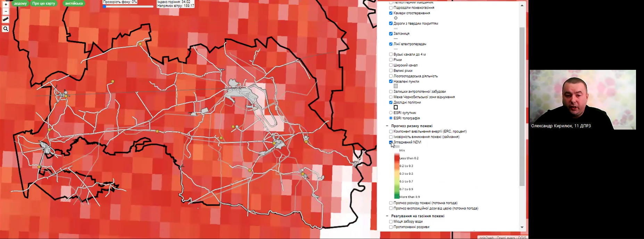Check the Місця забору води layer
Image resolution: width=644 pixels, height=239 pixels.
coord(391,222)
